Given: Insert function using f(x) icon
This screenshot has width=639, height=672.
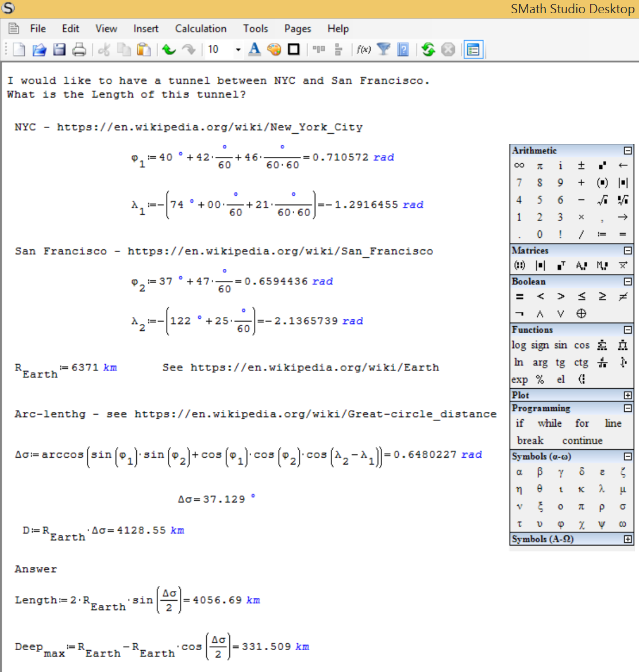Looking at the screenshot, I should (x=363, y=50).
